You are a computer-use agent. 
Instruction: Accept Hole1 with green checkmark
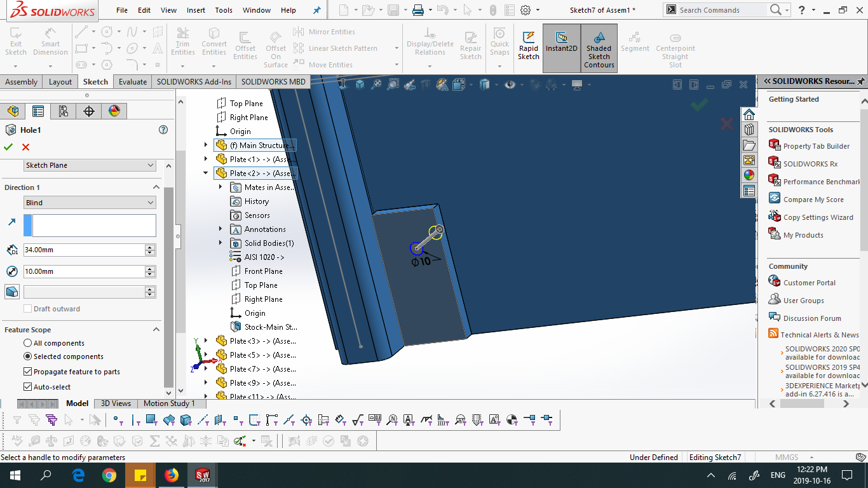[8, 147]
